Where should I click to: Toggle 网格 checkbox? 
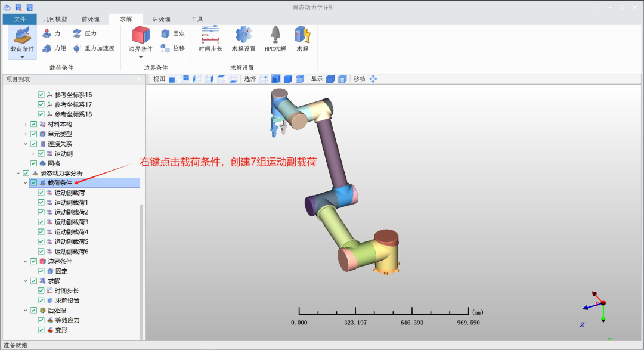(x=33, y=163)
